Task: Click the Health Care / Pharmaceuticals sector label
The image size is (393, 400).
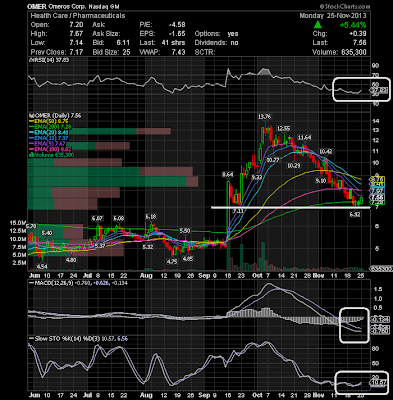Action: point(78,16)
